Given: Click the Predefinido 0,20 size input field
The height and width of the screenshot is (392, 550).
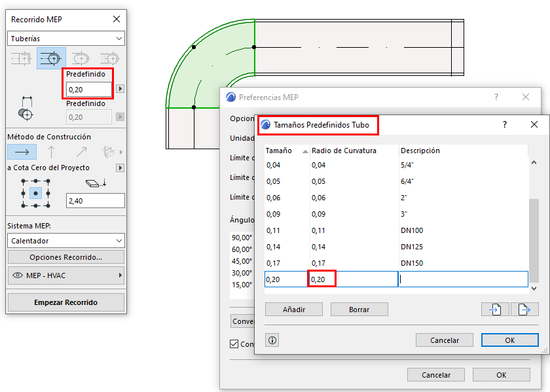Looking at the screenshot, I should click(89, 90).
